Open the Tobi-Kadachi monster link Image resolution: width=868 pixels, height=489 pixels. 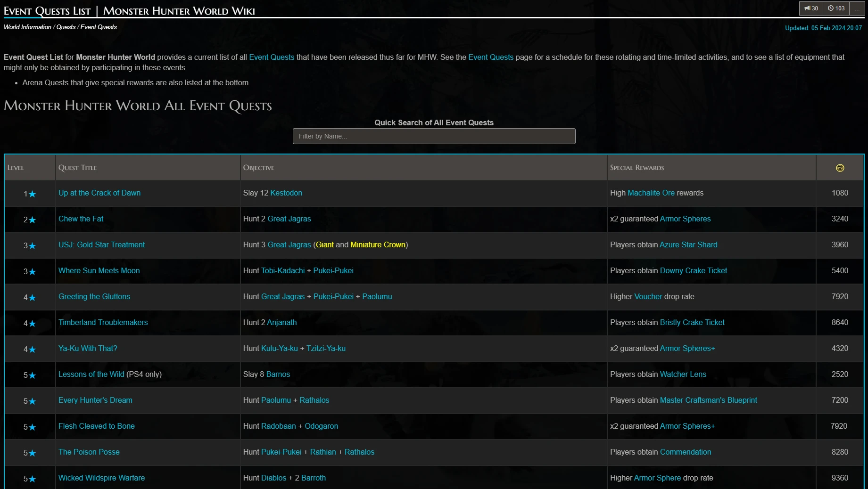click(x=283, y=270)
